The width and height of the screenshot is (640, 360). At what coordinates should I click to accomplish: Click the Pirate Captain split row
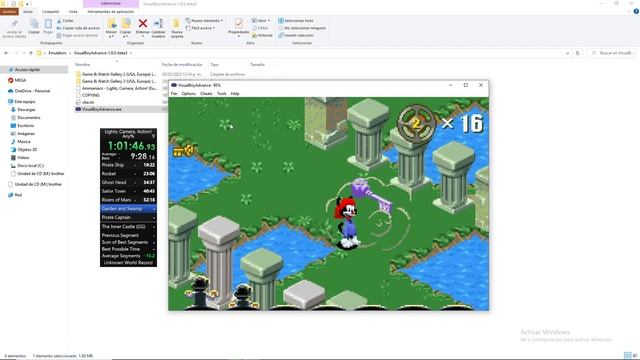129,218
